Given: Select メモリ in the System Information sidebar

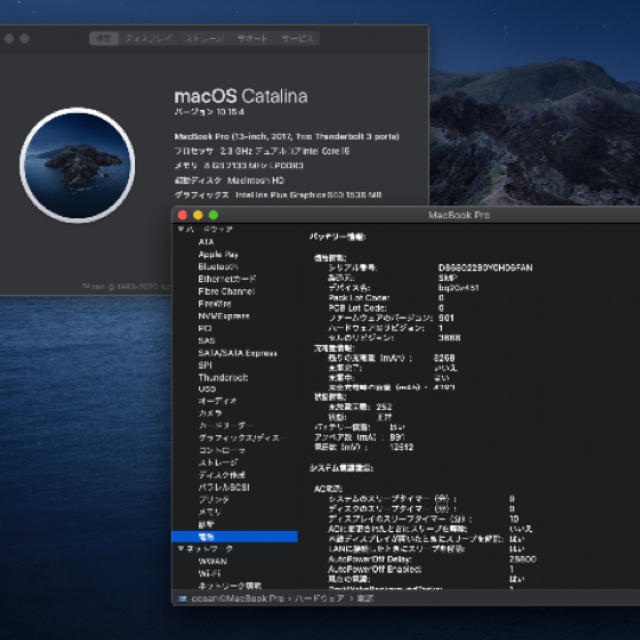Looking at the screenshot, I should click(209, 512).
